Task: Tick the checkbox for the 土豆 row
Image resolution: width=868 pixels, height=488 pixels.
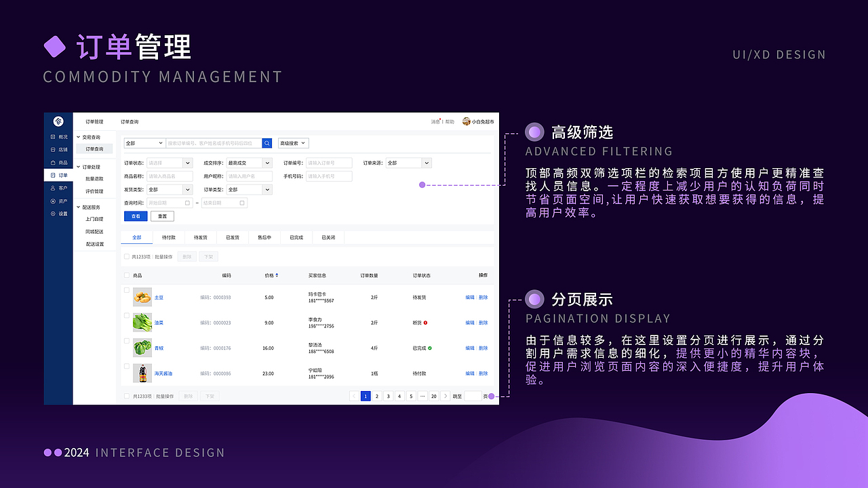Action: (127, 290)
